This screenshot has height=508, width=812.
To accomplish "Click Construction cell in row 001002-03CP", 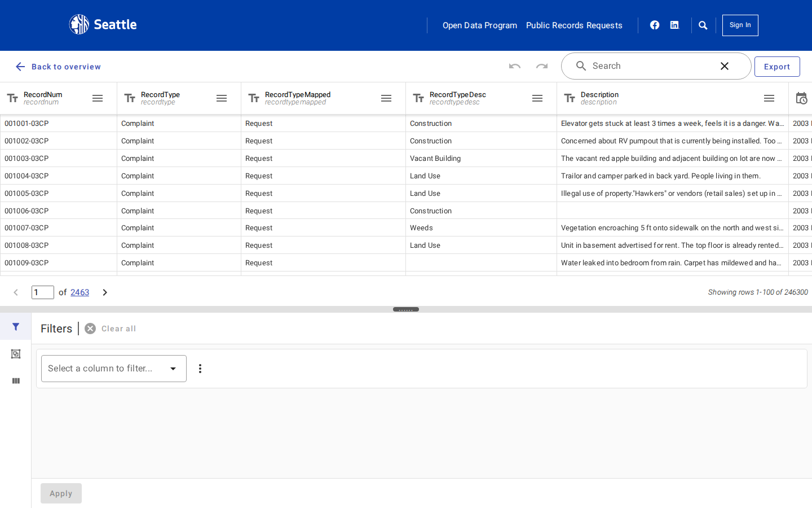I will point(481,141).
